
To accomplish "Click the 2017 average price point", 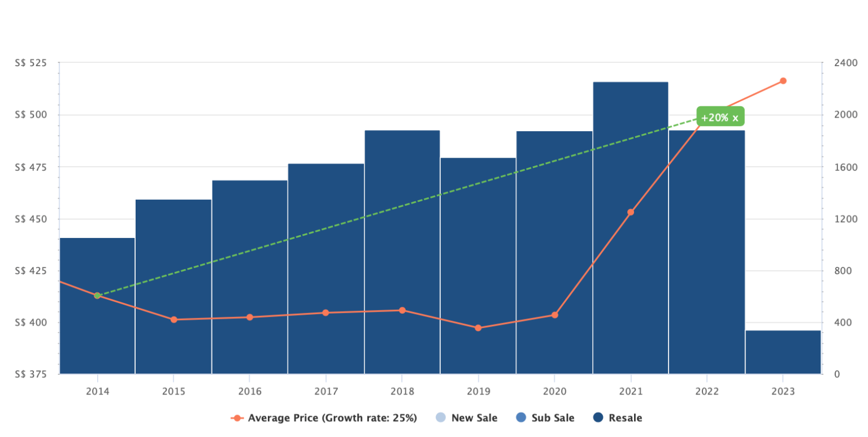I will click(x=325, y=313).
